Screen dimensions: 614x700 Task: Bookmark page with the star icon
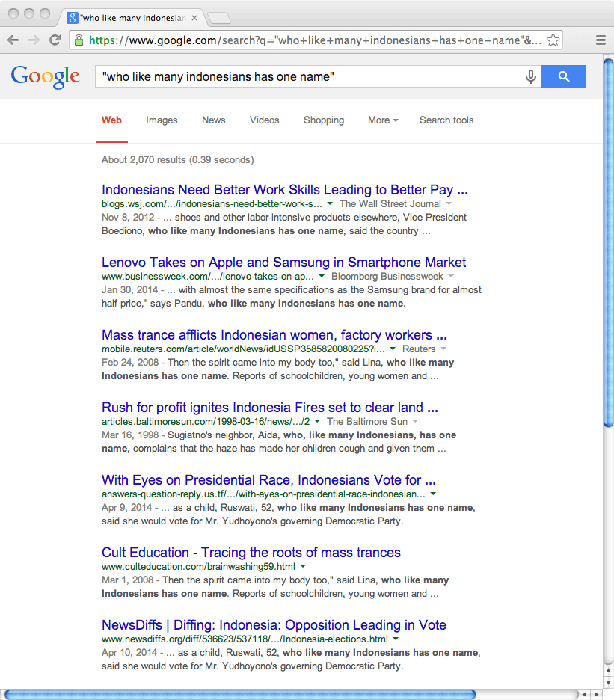click(553, 40)
